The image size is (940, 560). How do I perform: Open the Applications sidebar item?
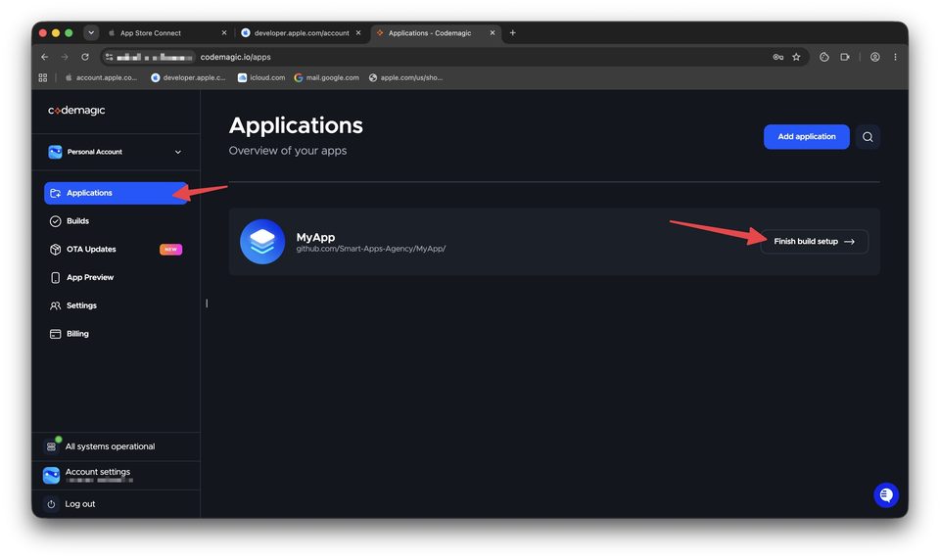[x=116, y=193]
